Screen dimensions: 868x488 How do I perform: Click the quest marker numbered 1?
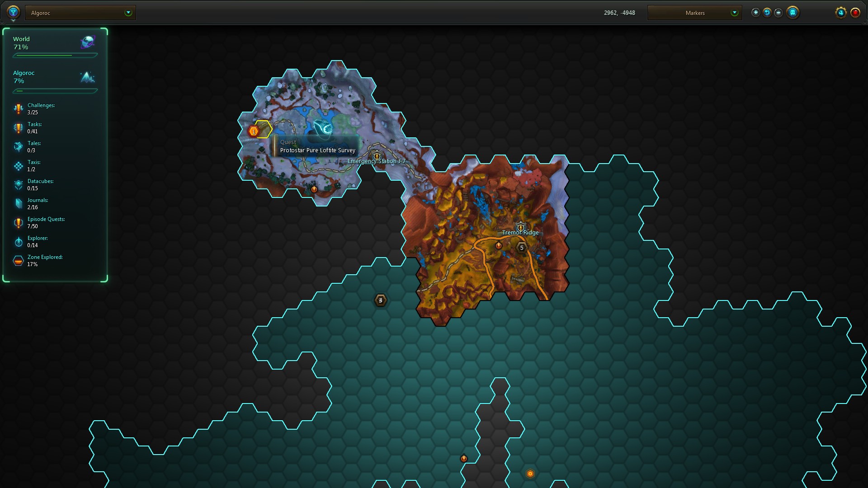tap(254, 131)
